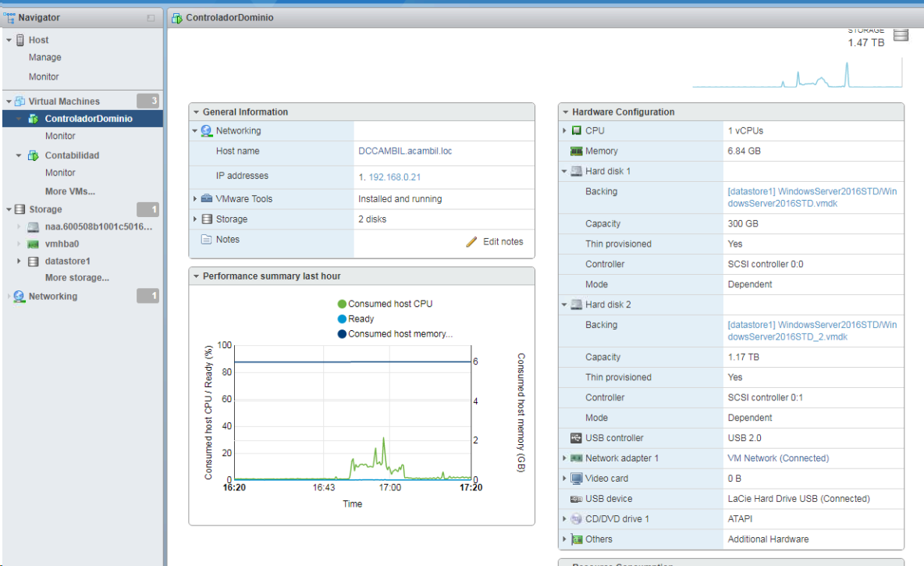The width and height of the screenshot is (924, 566).
Task: Click the vmhba0 adapter icon
Action: pos(33,244)
